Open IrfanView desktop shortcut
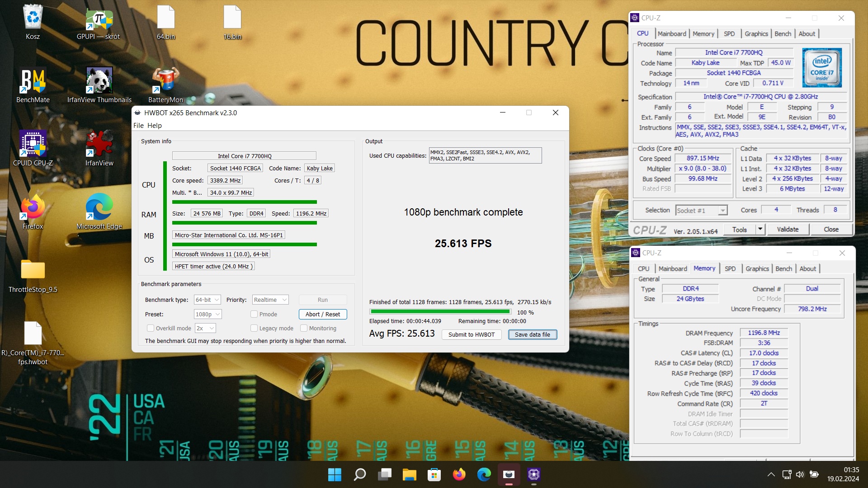This screenshot has height=488, width=868. point(99,149)
